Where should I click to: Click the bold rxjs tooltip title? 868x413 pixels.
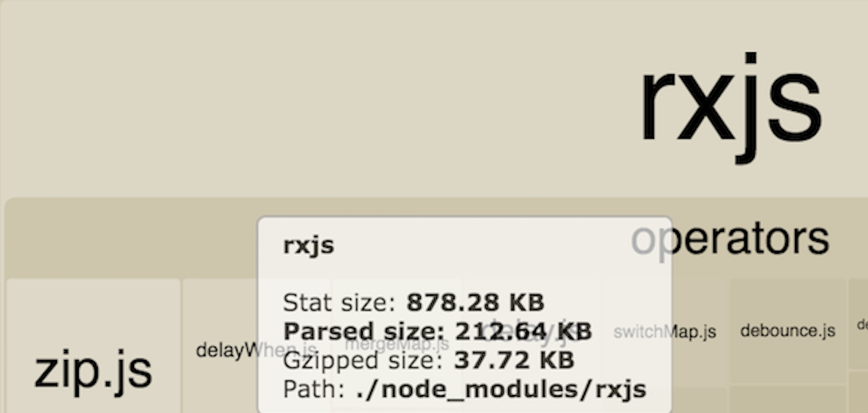tap(309, 245)
